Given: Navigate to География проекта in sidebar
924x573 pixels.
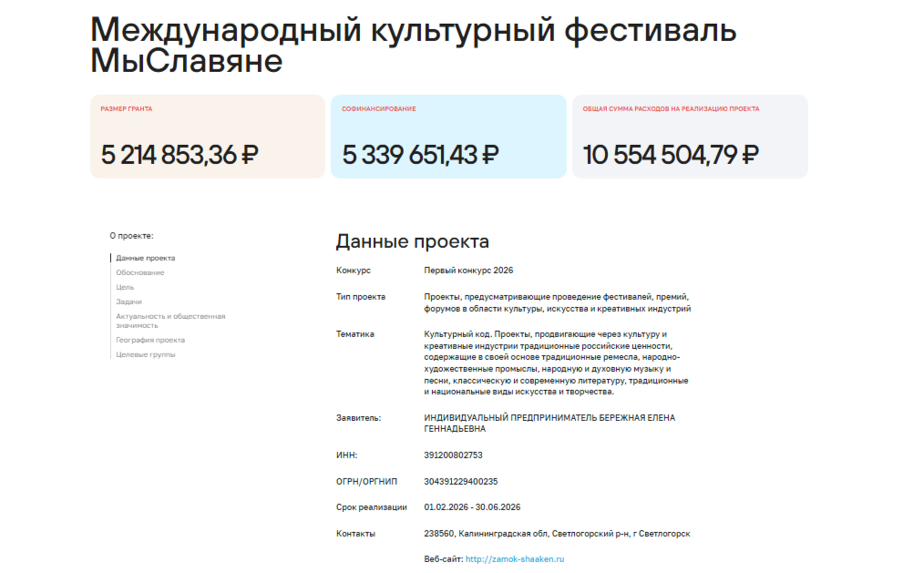Looking at the screenshot, I should [x=149, y=340].
